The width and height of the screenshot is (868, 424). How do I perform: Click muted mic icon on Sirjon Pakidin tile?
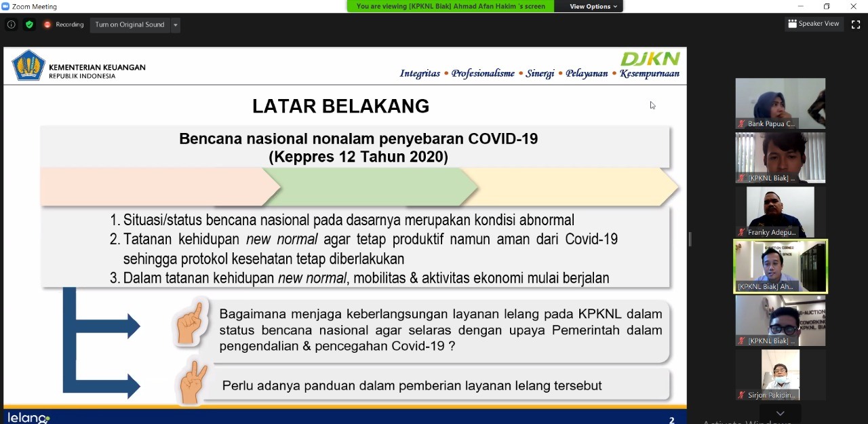(x=741, y=395)
